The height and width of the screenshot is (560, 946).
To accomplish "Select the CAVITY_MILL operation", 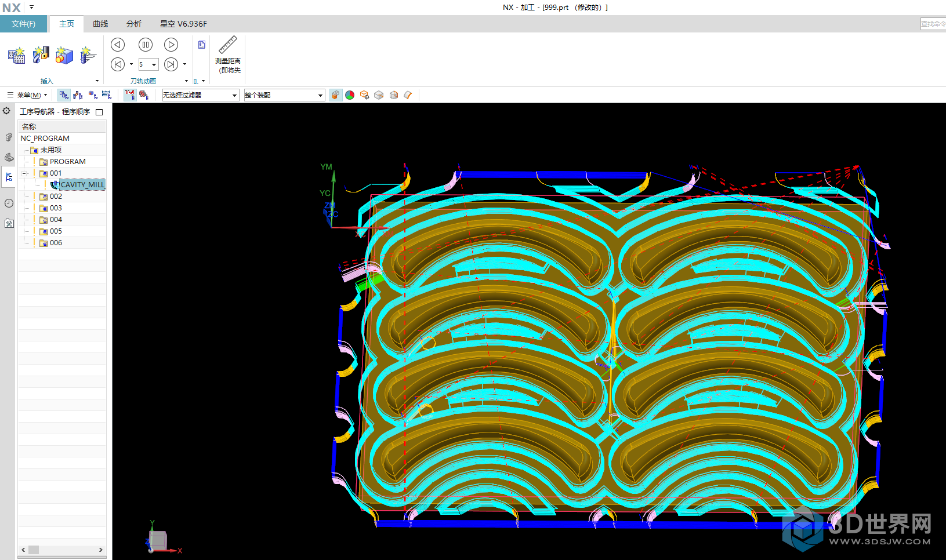I will point(78,185).
